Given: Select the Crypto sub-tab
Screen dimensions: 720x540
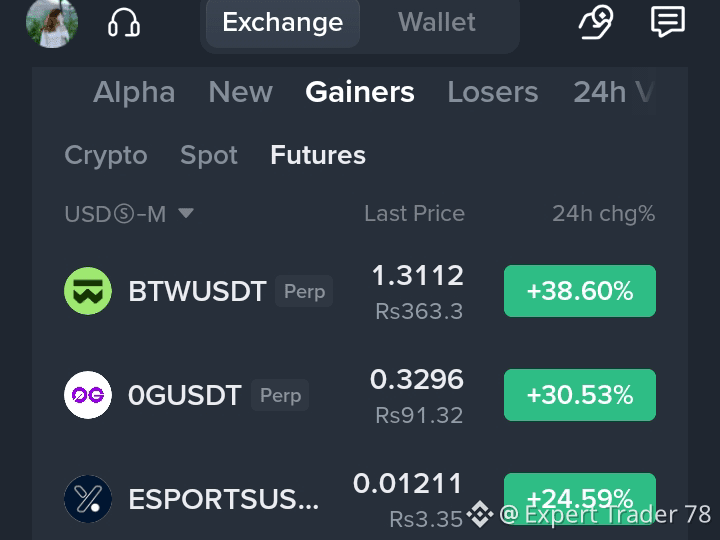Looking at the screenshot, I should click(106, 155).
